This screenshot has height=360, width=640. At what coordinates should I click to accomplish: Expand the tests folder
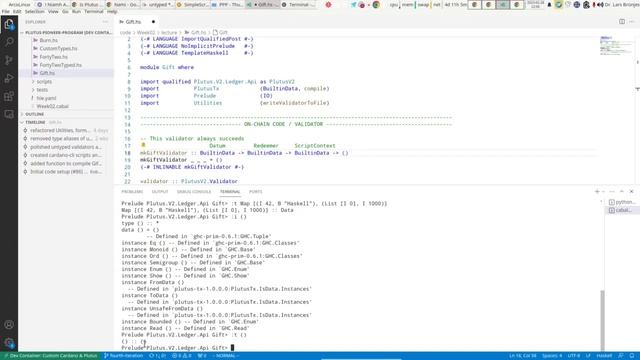click(42, 90)
